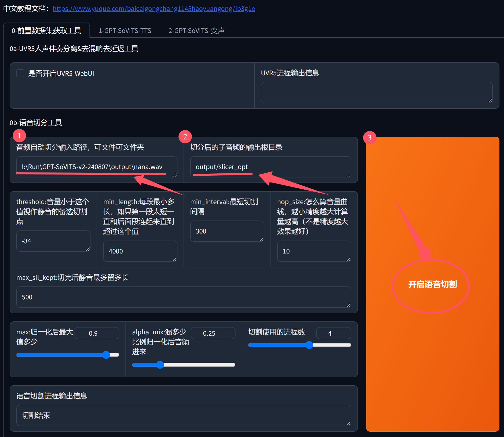Click the audio input path field
Viewport: 504px width, 437px height.
96,167
